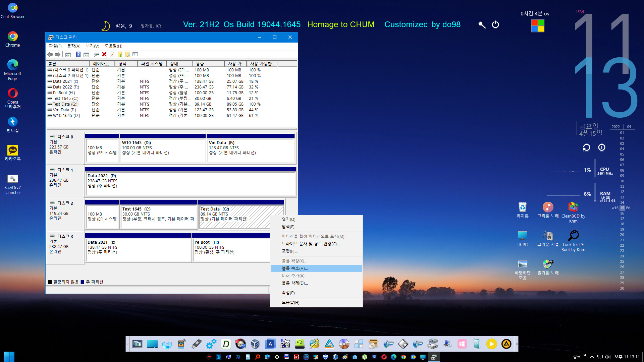Click the yellow play button dock icon

coord(491,344)
